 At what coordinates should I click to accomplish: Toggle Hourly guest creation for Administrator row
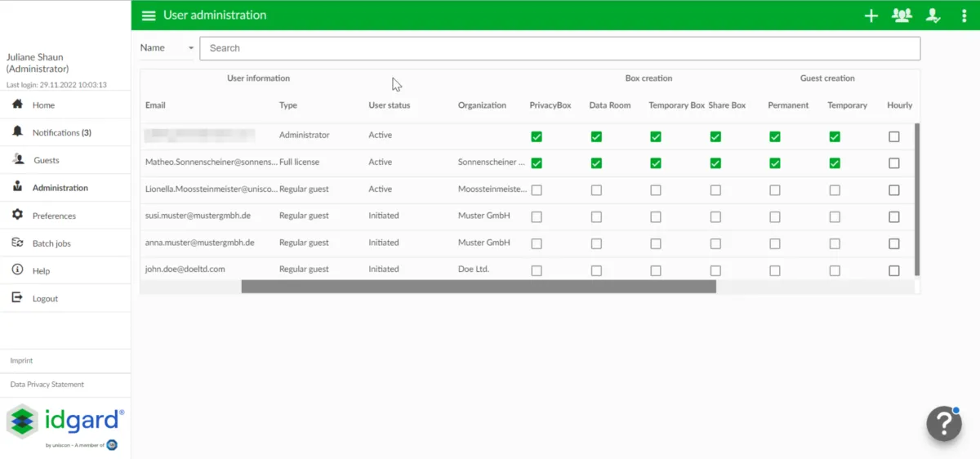(893, 136)
